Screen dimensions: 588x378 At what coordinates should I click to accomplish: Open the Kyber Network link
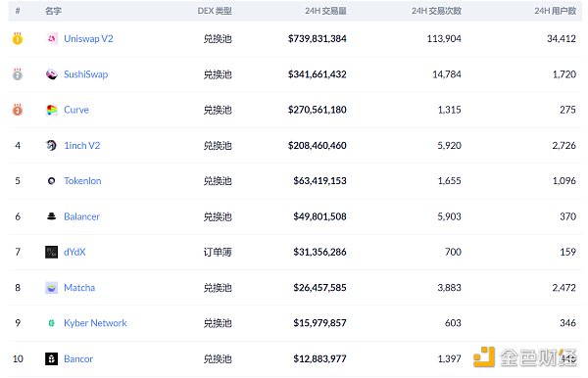pyautogui.click(x=95, y=323)
